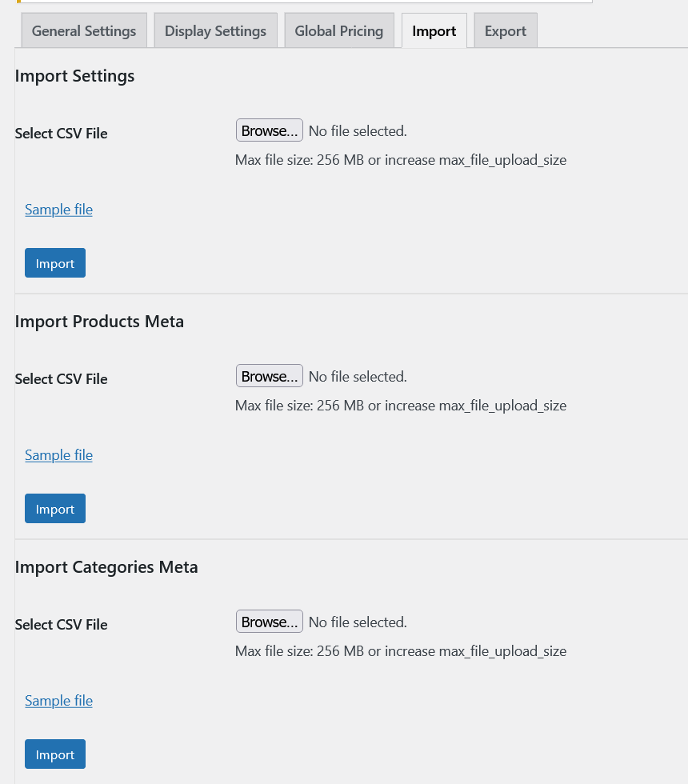Image resolution: width=688 pixels, height=784 pixels.
Task: Click 'No file selected' text in Categories Meta
Action: [x=358, y=622]
